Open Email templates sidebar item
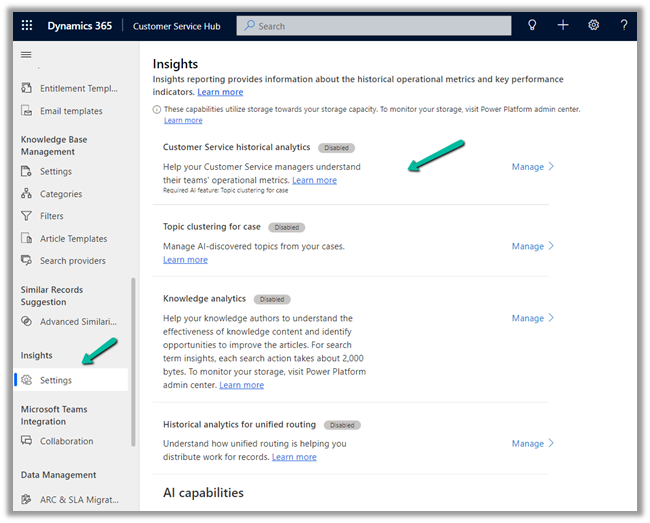The height and width of the screenshot is (523, 650). coord(70,111)
